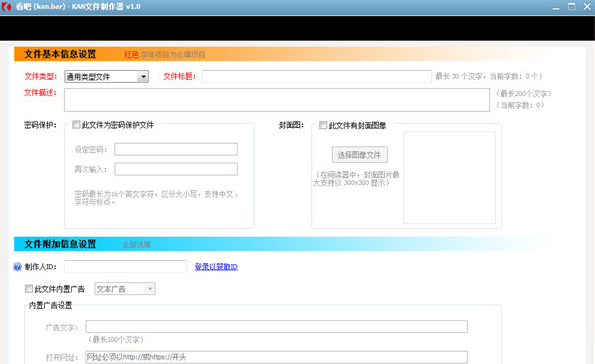Click the blue help icon beside 制作人ID

[17, 267]
